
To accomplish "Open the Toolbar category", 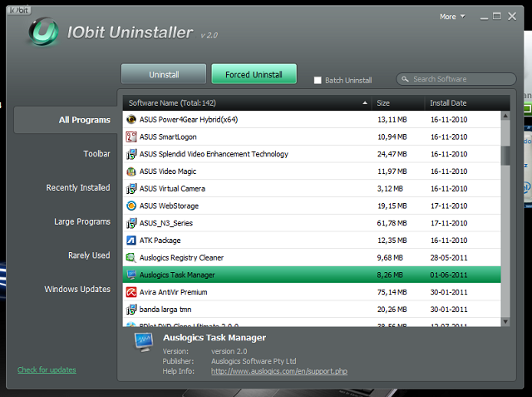I will tap(96, 154).
